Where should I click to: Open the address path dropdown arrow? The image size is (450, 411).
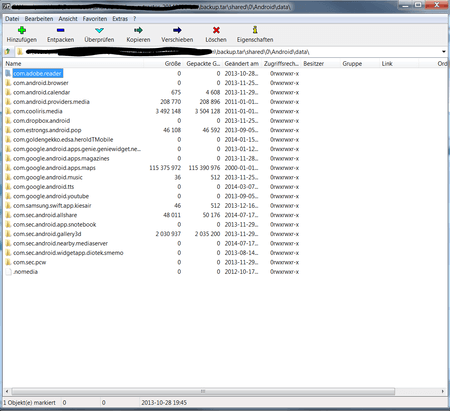[x=444, y=52]
